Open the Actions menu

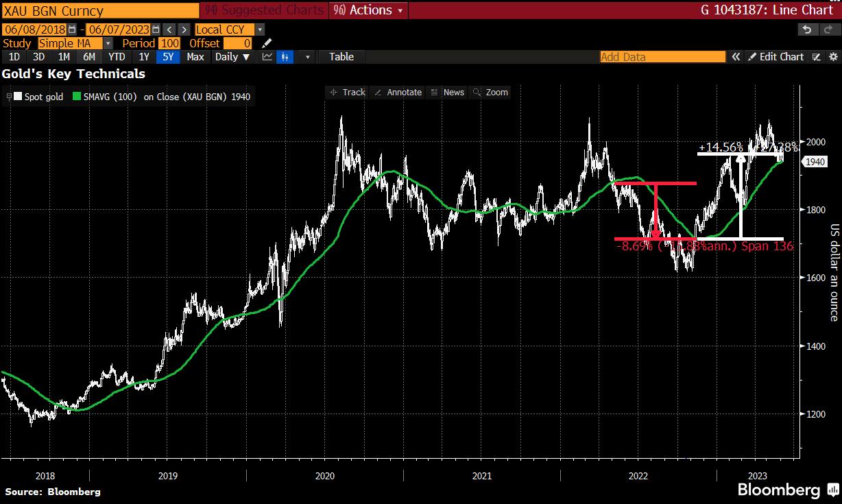(368, 10)
